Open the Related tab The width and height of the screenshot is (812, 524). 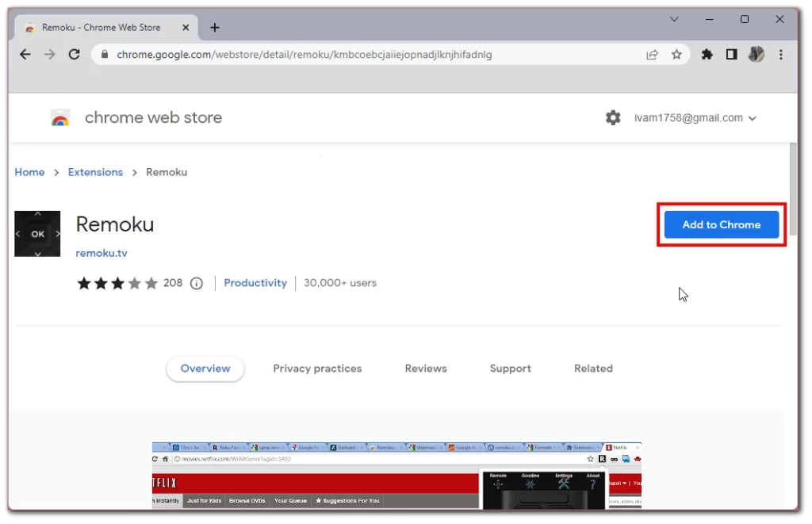(x=593, y=368)
